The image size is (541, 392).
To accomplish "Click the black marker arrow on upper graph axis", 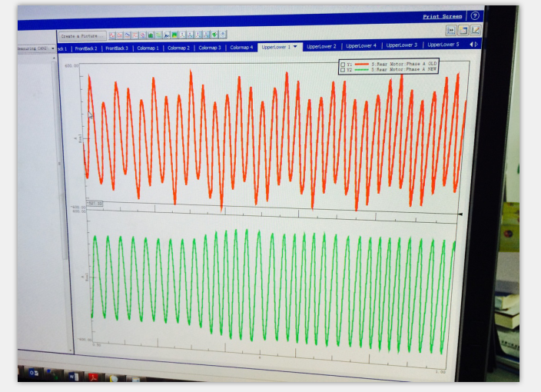I will pyautogui.click(x=460, y=214).
